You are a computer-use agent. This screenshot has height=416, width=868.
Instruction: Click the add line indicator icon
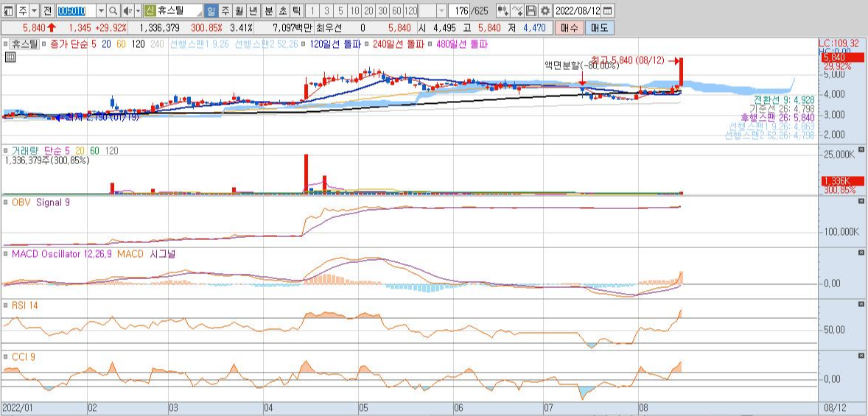(x=517, y=10)
